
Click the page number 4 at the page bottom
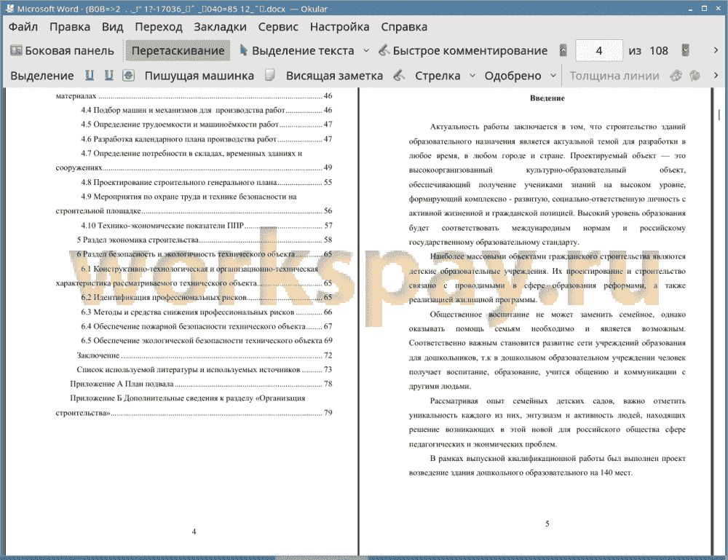(194, 531)
